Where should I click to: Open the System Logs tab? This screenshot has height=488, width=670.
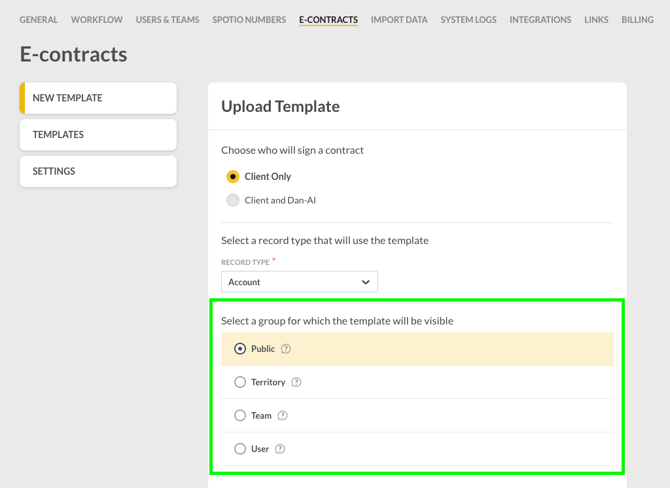click(x=468, y=20)
